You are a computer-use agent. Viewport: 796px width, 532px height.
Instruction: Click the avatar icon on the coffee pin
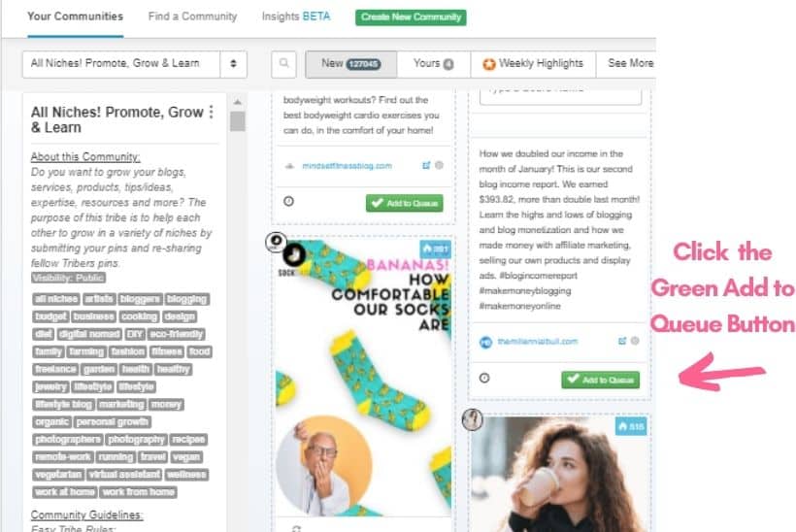(x=472, y=419)
